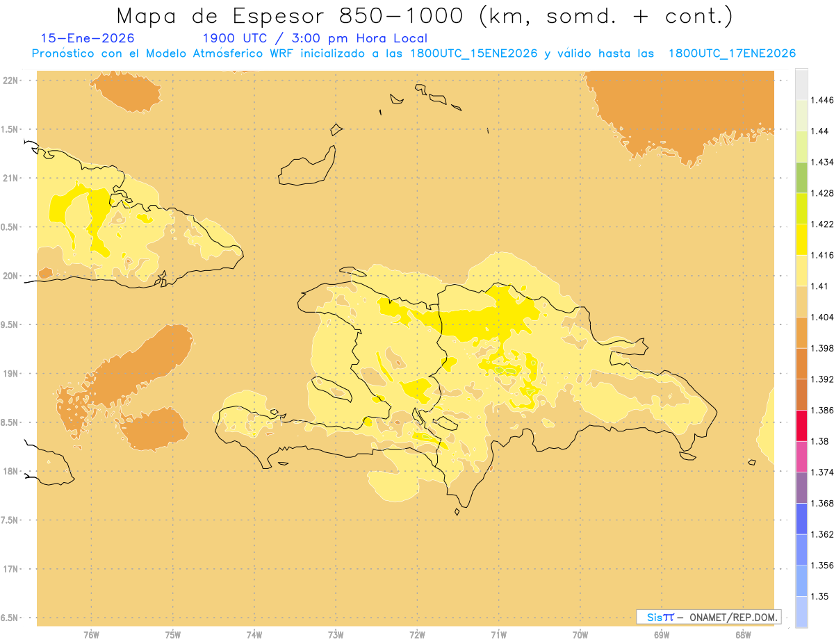Image resolution: width=834 pixels, height=644 pixels.
Task: Pick the green legend swatch above 1.428
Action: [x=801, y=177]
